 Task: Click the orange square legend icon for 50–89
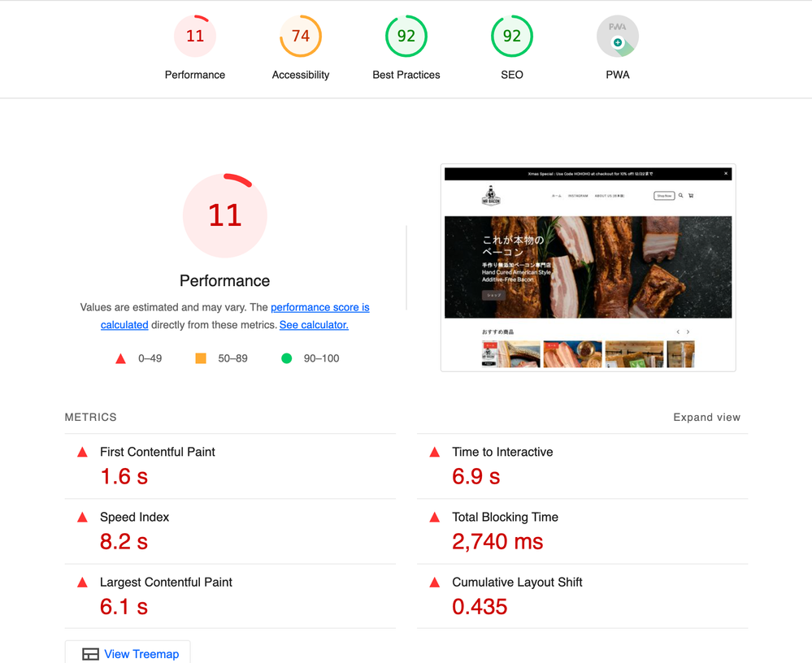click(201, 358)
